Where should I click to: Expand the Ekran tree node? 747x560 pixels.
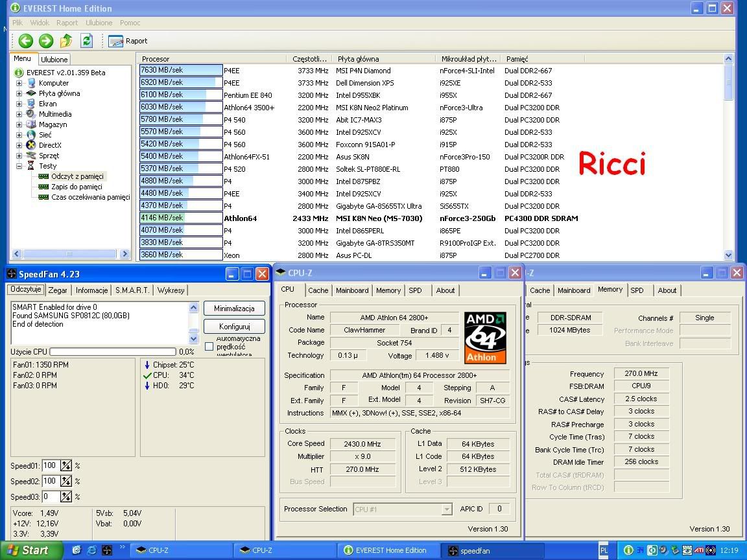[x=19, y=104]
